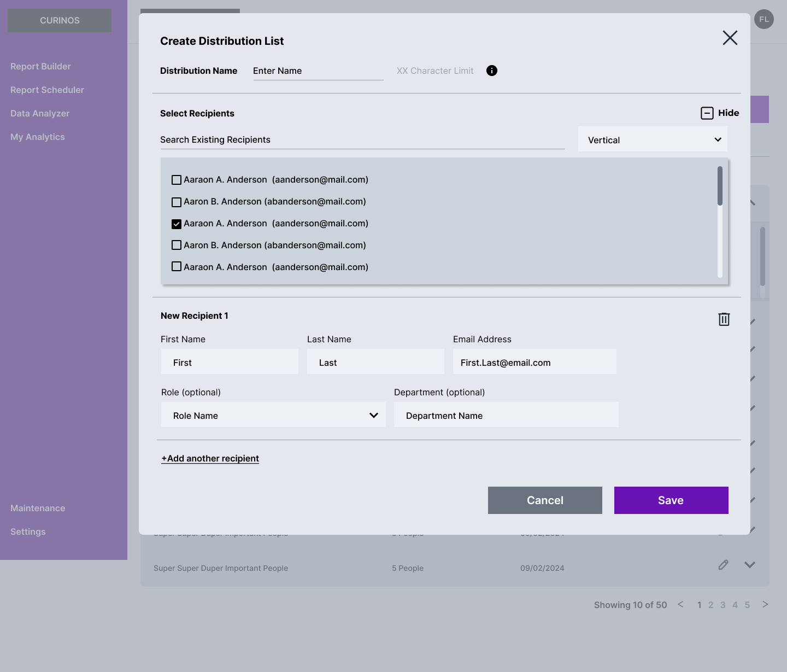
Task: Uncheck the selected Aaraon A. Anderson checkbox
Action: click(x=177, y=224)
